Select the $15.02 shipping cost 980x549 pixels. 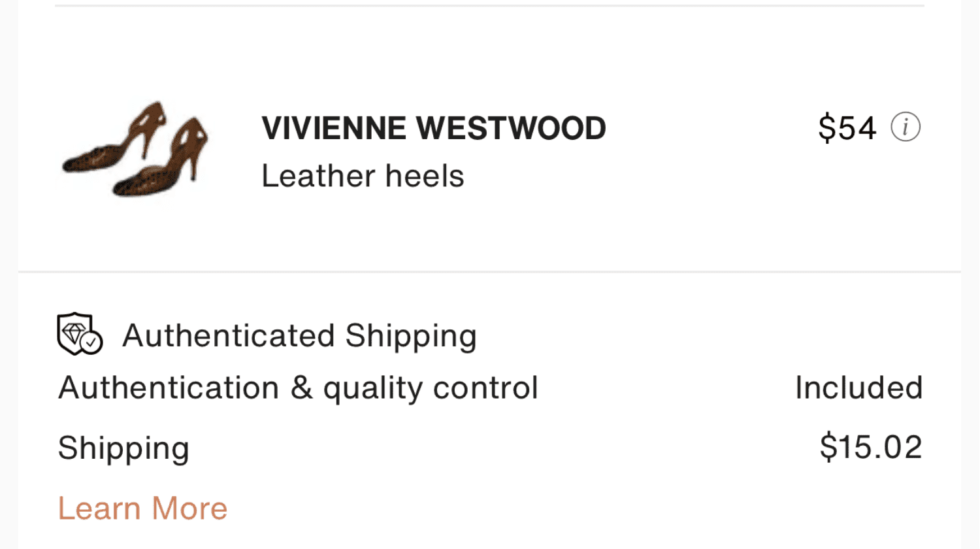[870, 447]
